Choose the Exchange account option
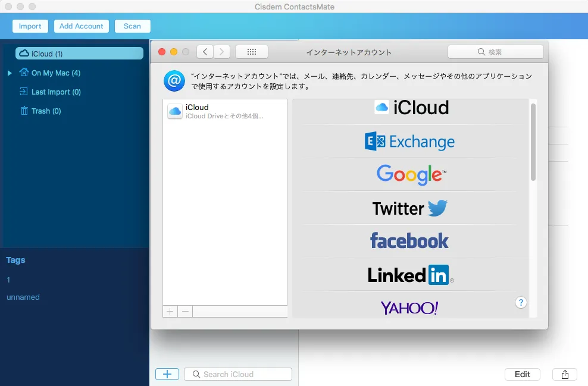 410,142
